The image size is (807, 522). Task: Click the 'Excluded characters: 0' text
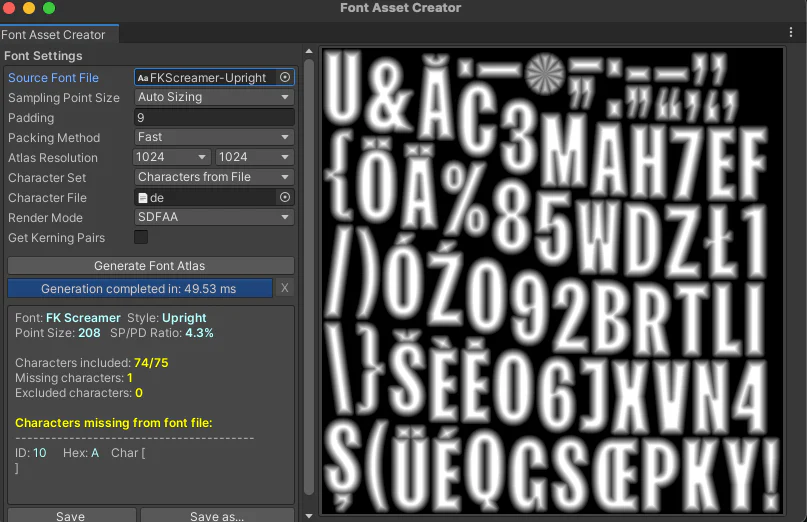(x=79, y=392)
